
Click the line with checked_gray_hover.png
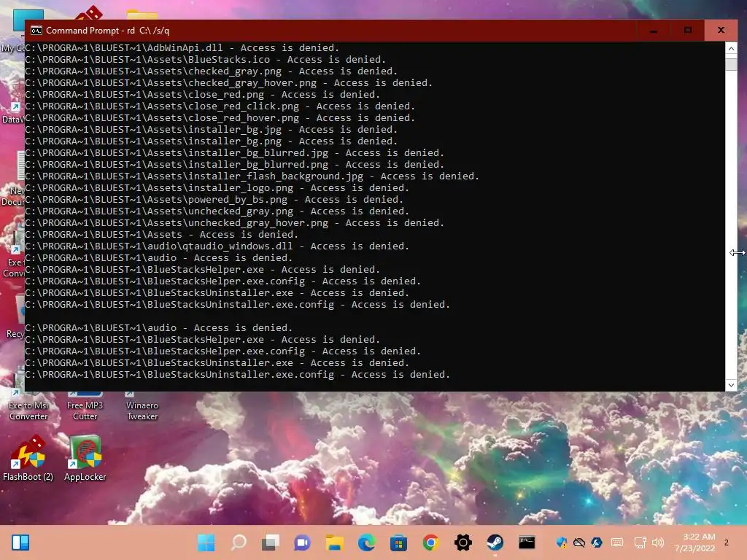[x=228, y=83]
